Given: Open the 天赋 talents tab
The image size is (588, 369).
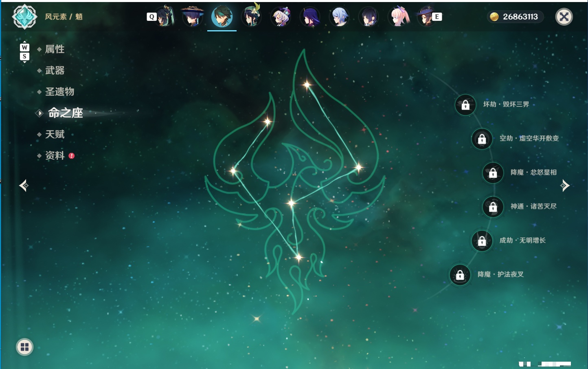Looking at the screenshot, I should point(55,134).
